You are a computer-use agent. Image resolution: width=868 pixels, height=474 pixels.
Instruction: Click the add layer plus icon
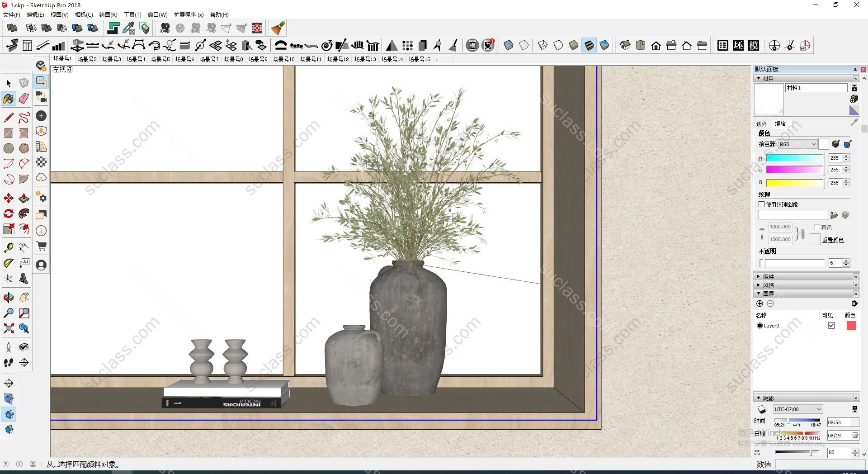(x=759, y=303)
